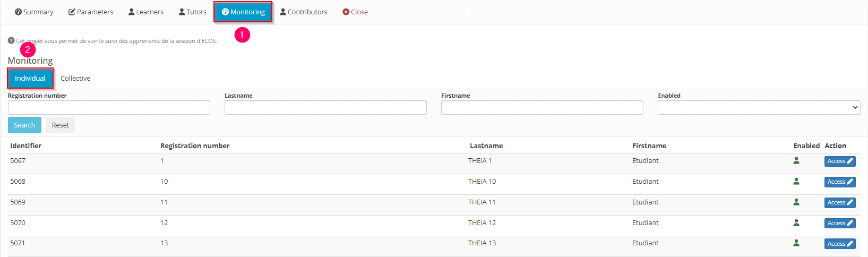The width and height of the screenshot is (868, 257).
Task: Go to the Learners tab
Action: point(146,12)
